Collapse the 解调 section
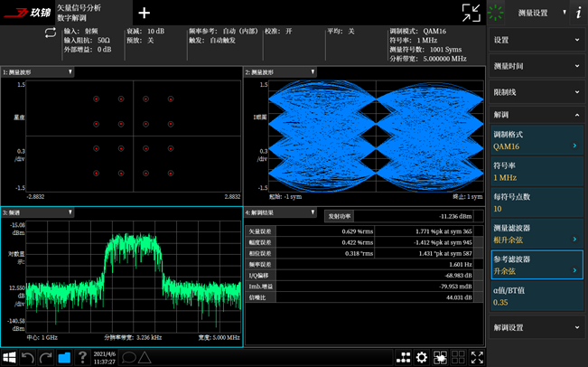Viewport: 588px width, 367px height. coord(537,115)
